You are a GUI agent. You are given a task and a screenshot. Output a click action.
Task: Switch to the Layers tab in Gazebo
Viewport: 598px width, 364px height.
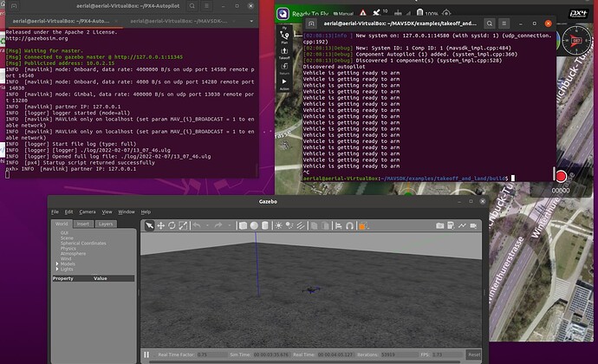(x=106, y=224)
